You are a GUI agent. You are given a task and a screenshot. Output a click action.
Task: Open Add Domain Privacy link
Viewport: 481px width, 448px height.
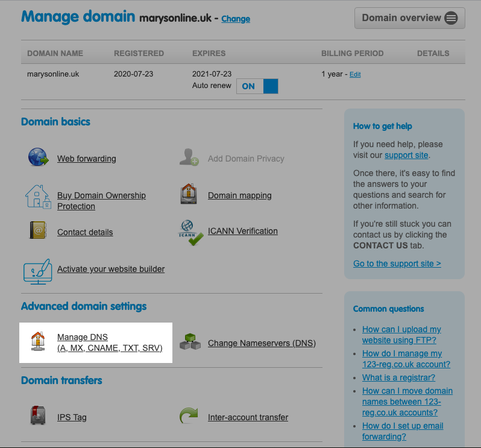coord(246,159)
